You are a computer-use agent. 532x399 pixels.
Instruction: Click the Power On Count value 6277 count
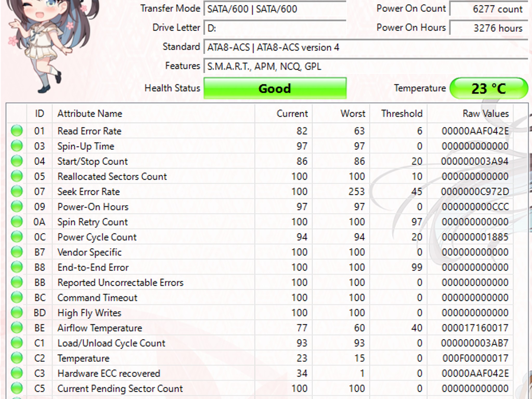tap(489, 9)
